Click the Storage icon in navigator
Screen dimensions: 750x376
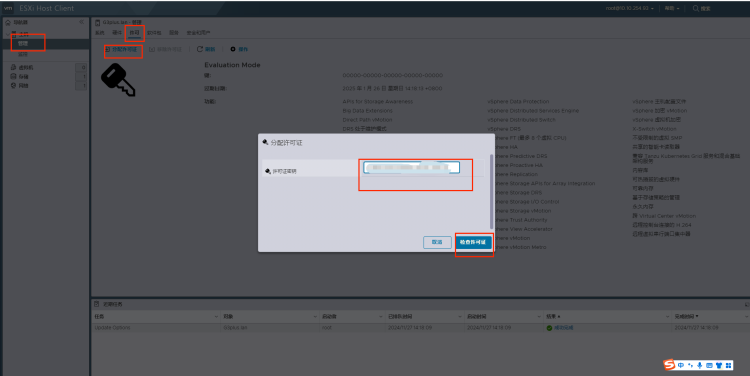click(x=13, y=77)
